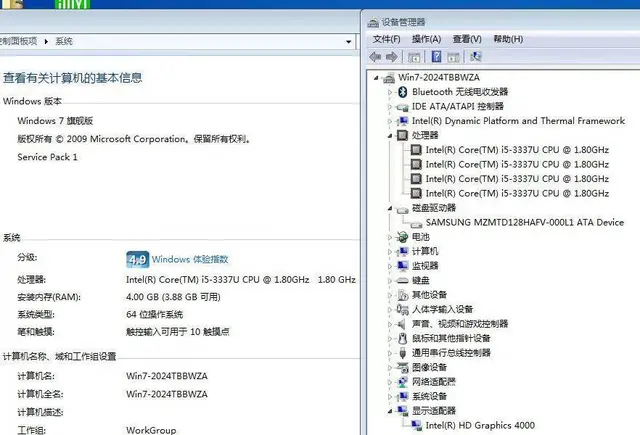Image resolution: width=640 pixels, height=435 pixels.
Task: Click the blue Help question mark toolbar icon
Action: coord(436,56)
